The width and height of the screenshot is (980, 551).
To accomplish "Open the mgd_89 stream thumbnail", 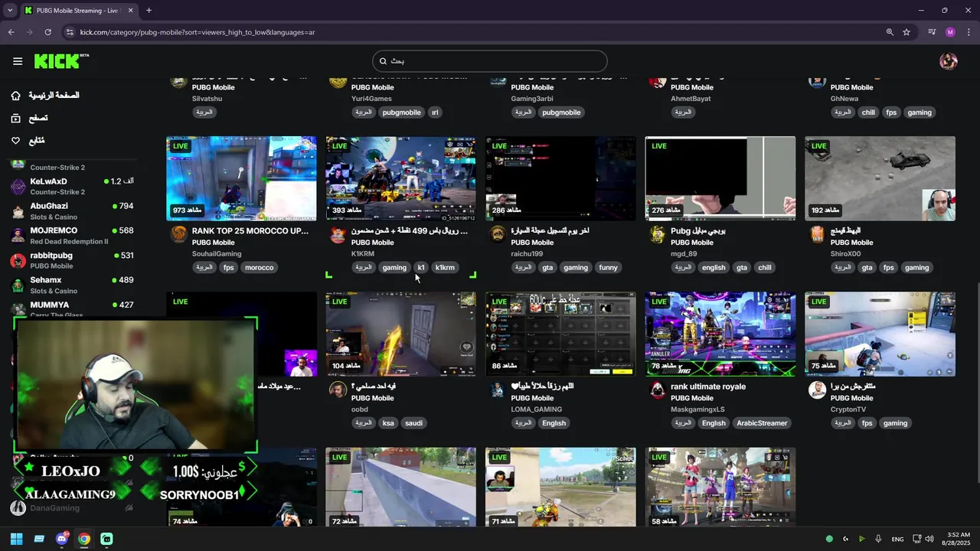I will (720, 179).
